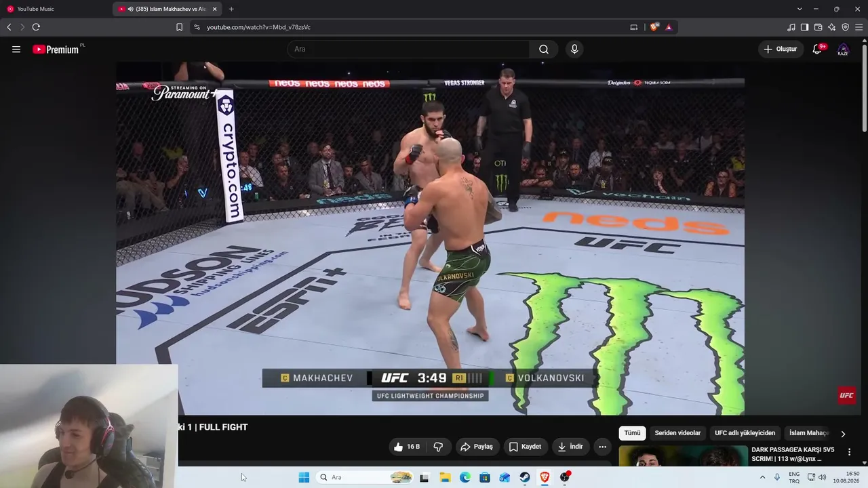This screenshot has width=868, height=488.
Task: Go back with browser back arrow
Action: [9, 27]
